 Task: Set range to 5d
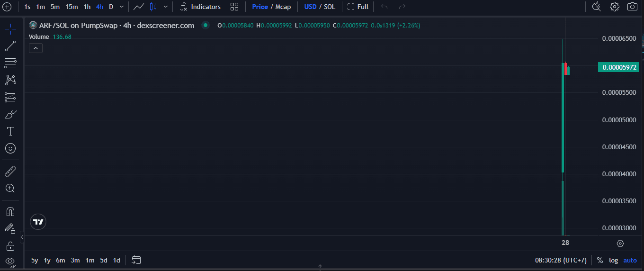(x=103, y=260)
